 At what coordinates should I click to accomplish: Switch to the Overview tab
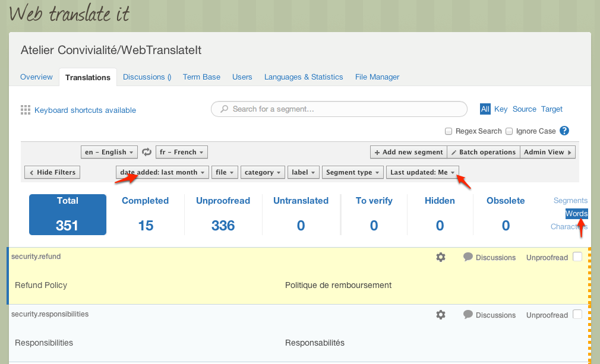(36, 77)
